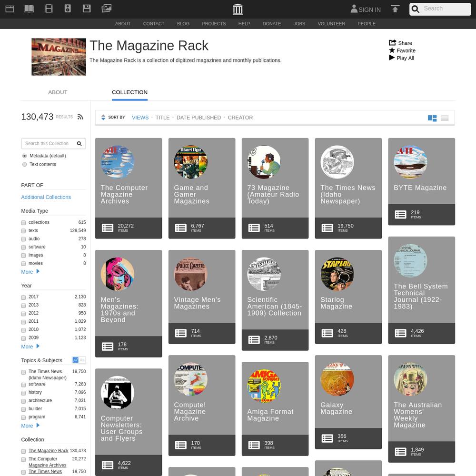Open The Magazine Rack collection filter link
The height and width of the screenshot is (476, 476).
pos(48,450)
